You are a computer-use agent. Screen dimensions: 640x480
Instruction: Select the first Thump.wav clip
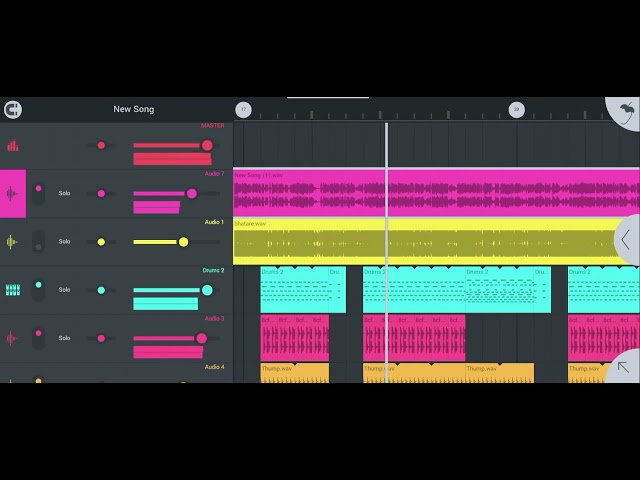[x=295, y=373]
